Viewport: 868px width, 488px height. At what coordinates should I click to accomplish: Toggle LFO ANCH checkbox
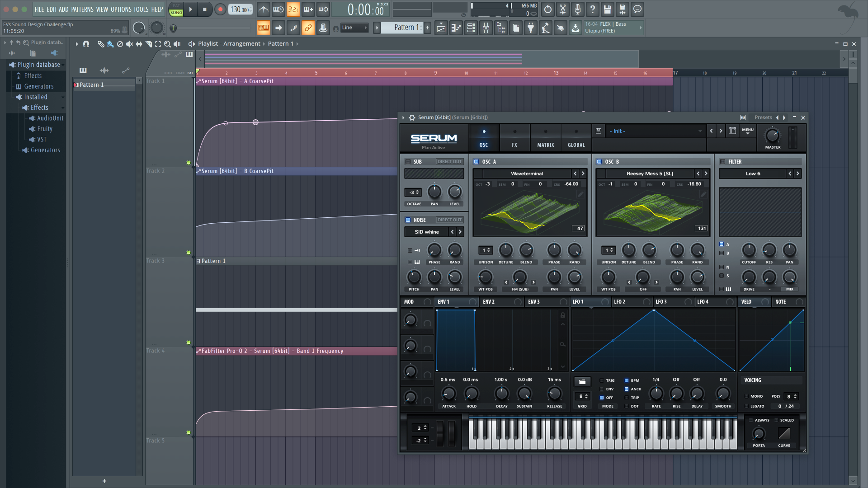click(x=627, y=389)
